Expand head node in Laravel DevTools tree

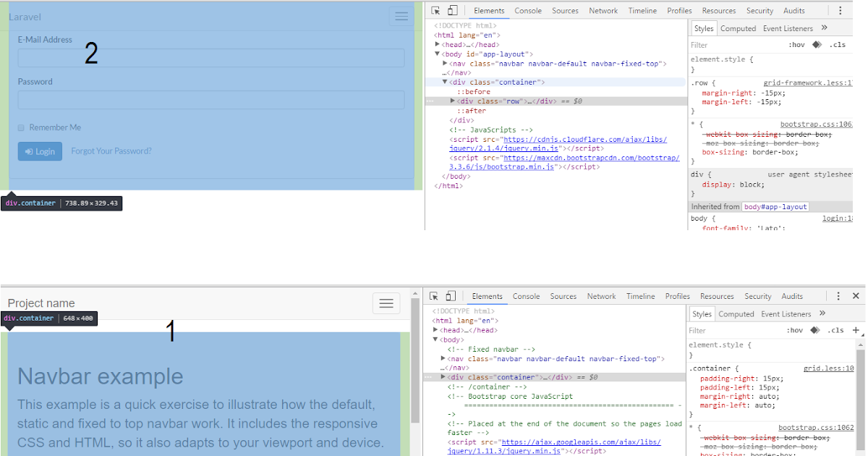[x=438, y=45]
